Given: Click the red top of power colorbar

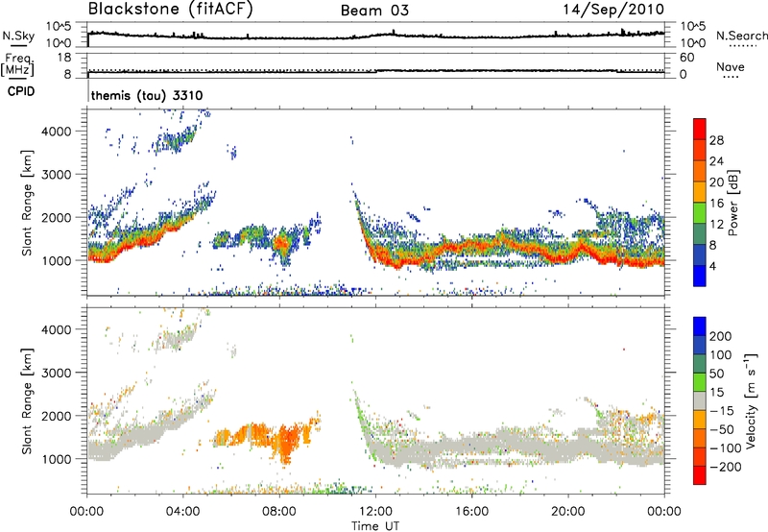Looking at the screenshot, I should (x=700, y=129).
